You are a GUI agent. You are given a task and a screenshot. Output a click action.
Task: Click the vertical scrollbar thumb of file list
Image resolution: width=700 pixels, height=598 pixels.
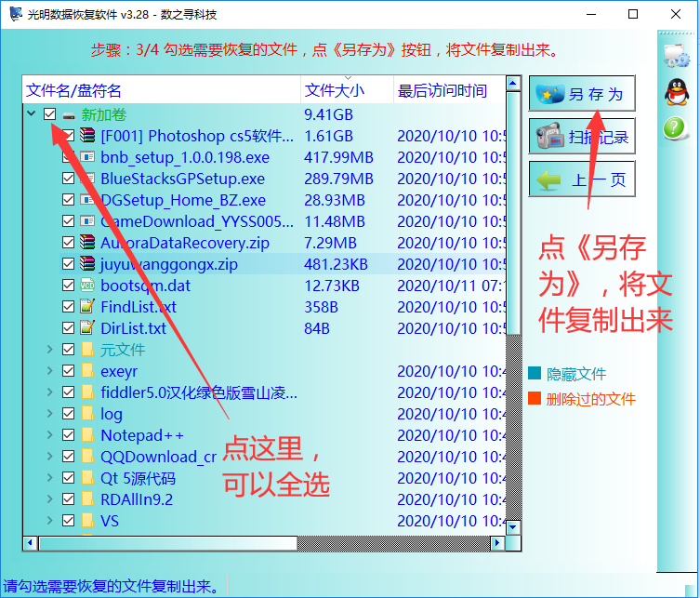point(513,214)
